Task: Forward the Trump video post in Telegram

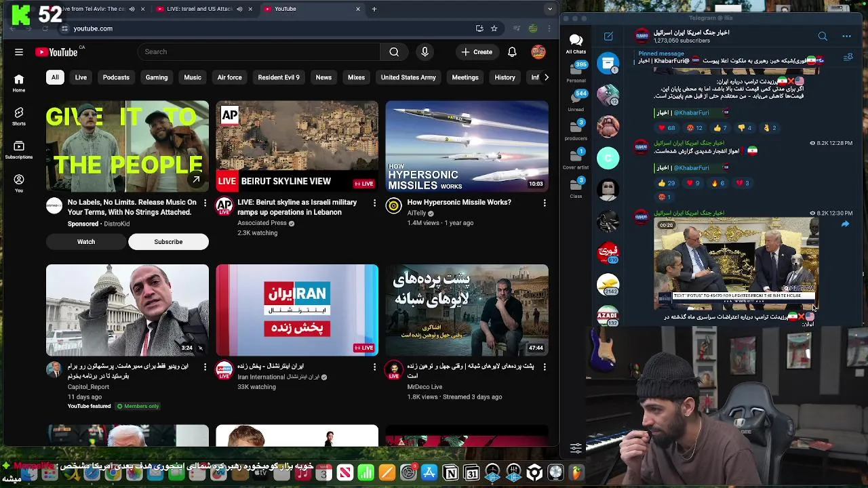Action: (x=845, y=224)
